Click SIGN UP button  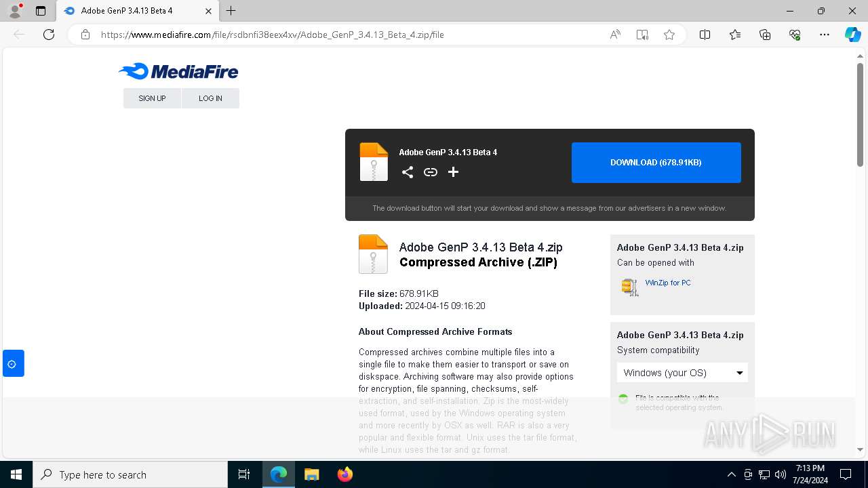coord(152,98)
